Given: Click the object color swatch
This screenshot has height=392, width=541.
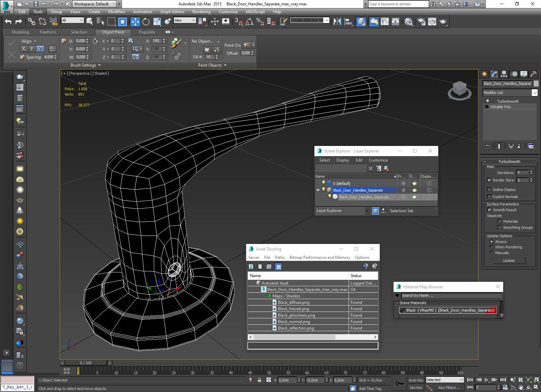Looking at the screenshot, I should [x=536, y=83].
